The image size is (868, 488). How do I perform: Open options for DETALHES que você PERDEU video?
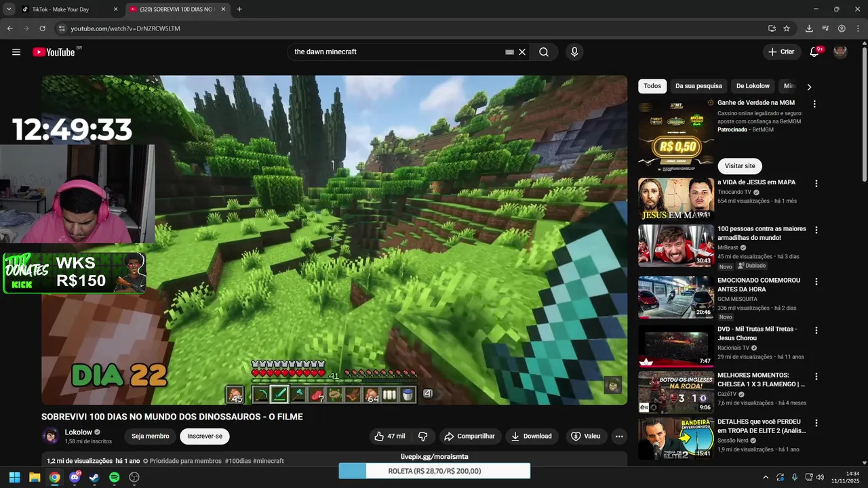pos(816,424)
